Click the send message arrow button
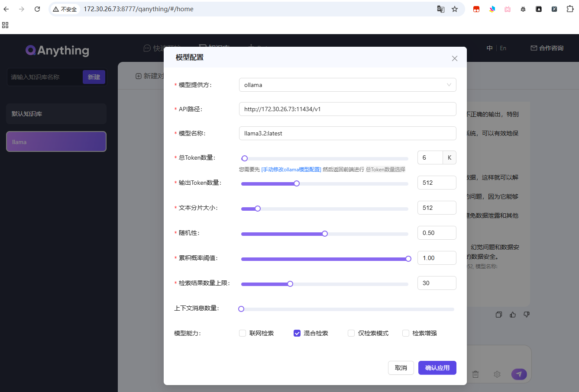Screen dimensions: 579x392 pos(519,374)
